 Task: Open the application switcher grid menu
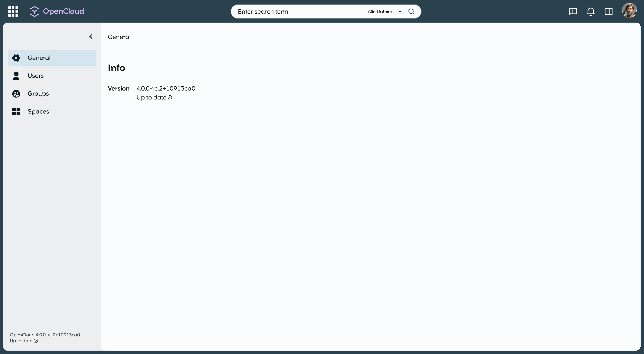[13, 12]
